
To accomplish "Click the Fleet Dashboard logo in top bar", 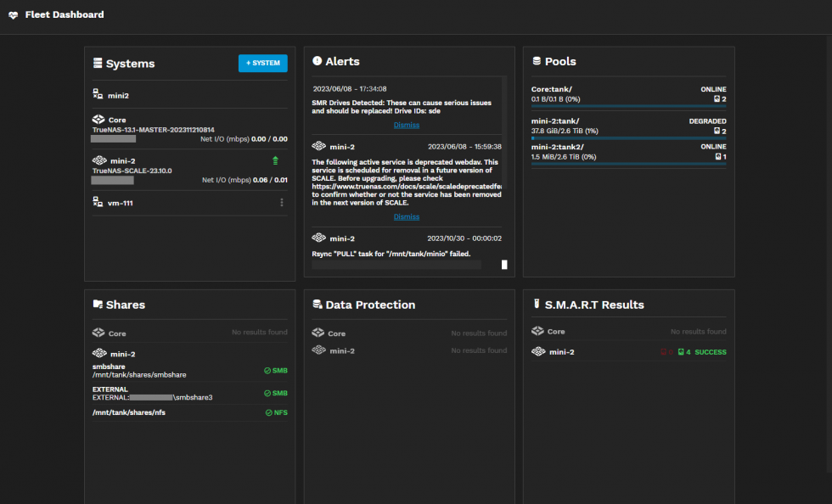I will [12, 14].
